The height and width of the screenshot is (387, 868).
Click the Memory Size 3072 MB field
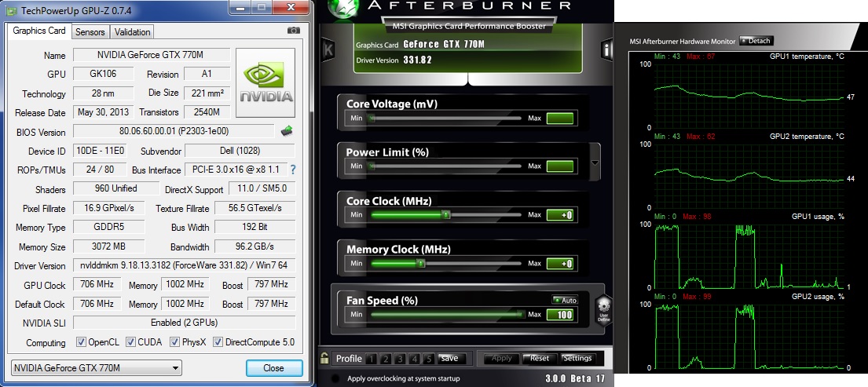[x=109, y=246]
